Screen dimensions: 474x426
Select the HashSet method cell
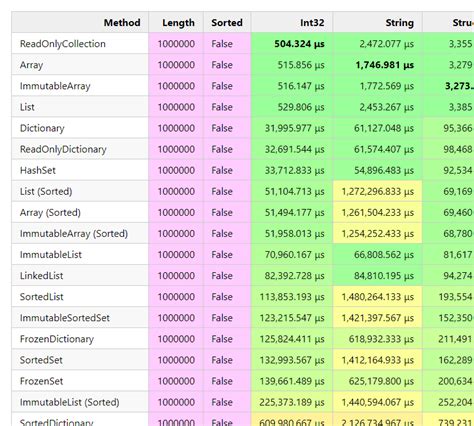point(80,170)
